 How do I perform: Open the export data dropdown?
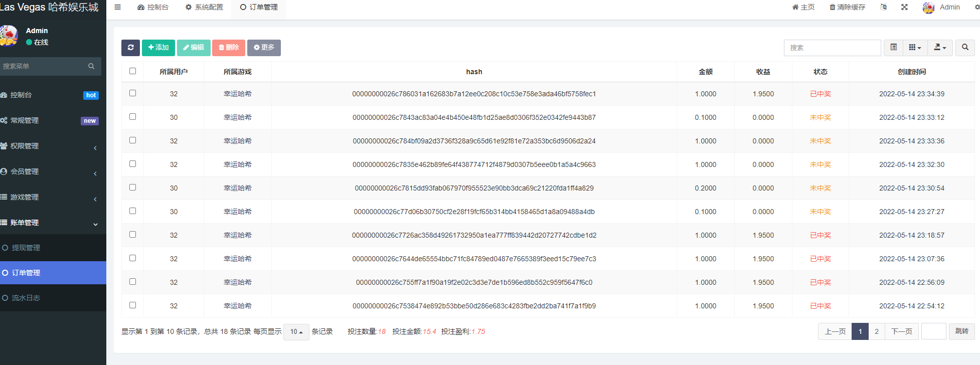click(x=940, y=48)
